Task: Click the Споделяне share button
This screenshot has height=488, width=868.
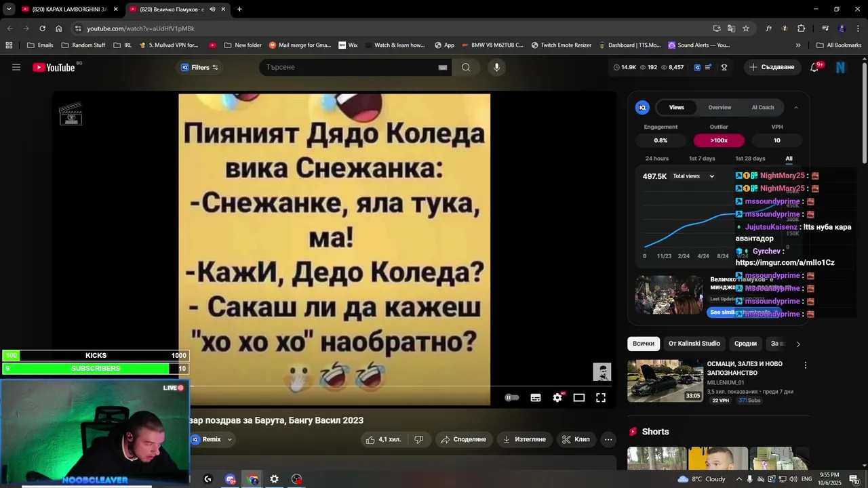Action: [x=464, y=439]
